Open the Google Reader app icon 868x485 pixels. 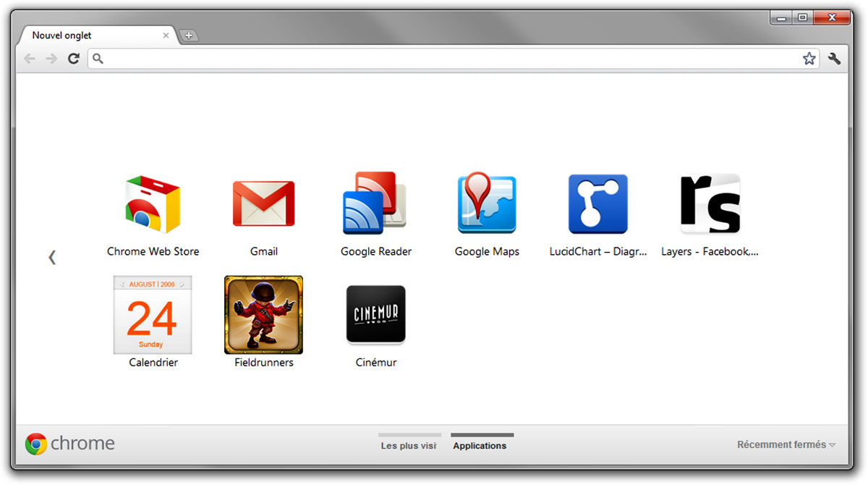[x=375, y=203]
